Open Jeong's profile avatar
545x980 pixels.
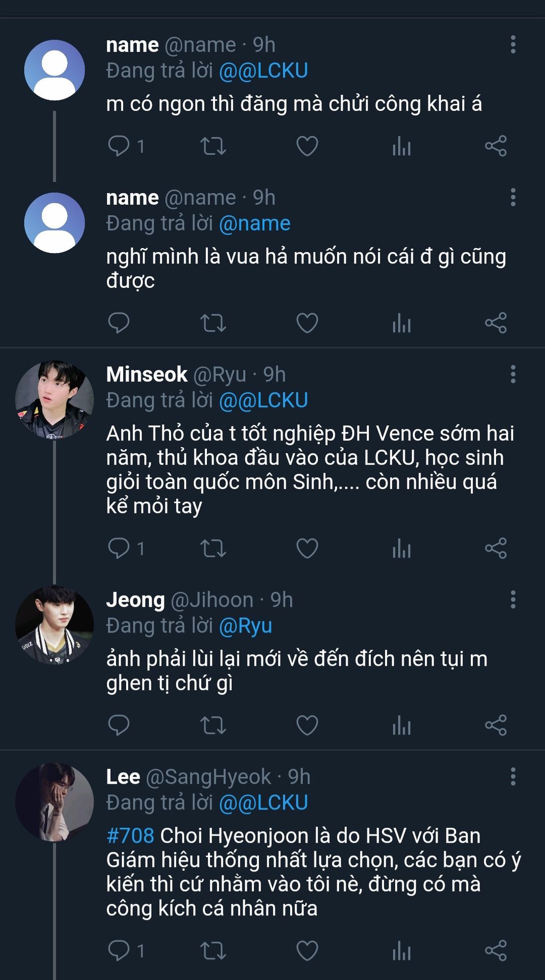[54, 625]
